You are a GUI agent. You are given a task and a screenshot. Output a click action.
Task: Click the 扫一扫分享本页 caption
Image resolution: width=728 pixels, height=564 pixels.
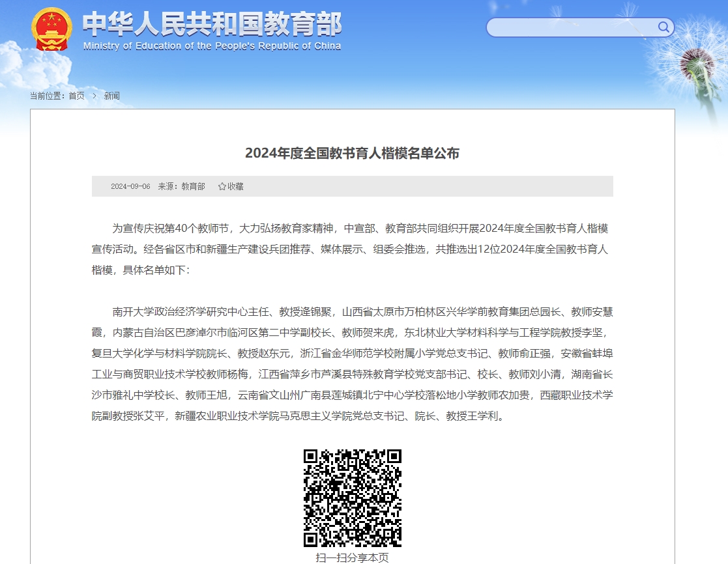352,557
